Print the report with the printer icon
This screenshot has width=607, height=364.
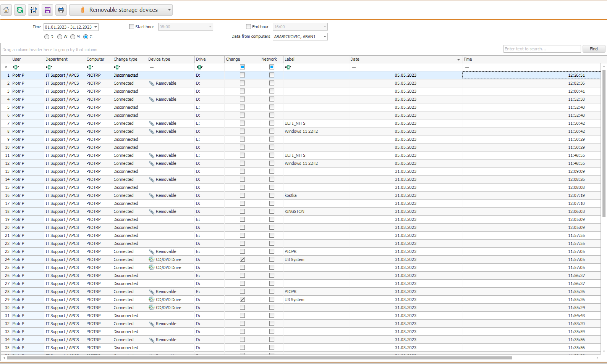(x=61, y=10)
